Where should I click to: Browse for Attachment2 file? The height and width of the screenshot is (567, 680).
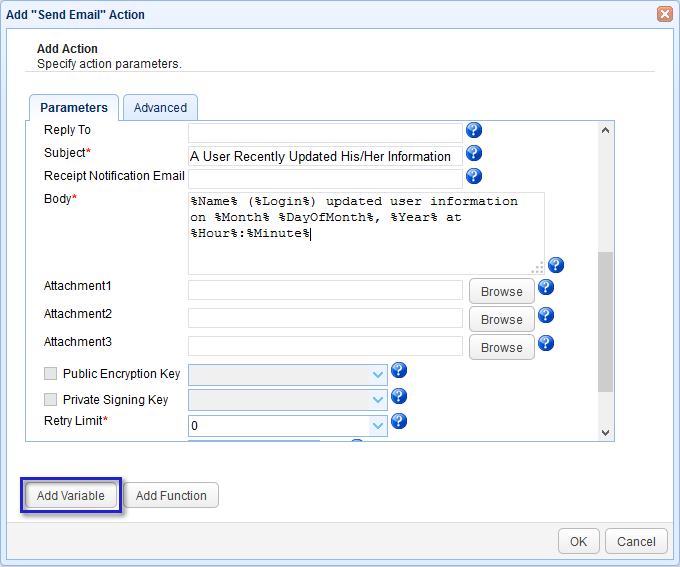click(x=502, y=320)
